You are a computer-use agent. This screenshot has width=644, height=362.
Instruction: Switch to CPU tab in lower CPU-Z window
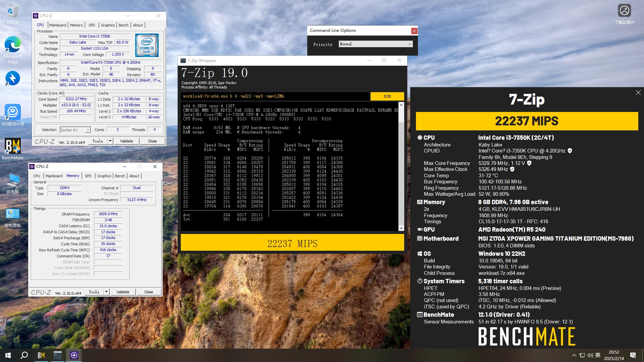point(37,176)
